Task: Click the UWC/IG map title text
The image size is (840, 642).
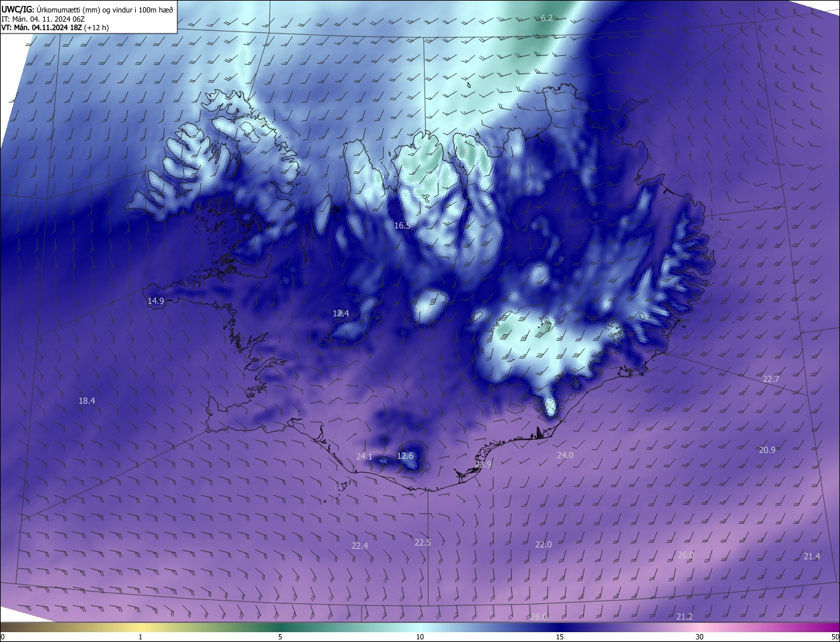Action: click(88, 9)
